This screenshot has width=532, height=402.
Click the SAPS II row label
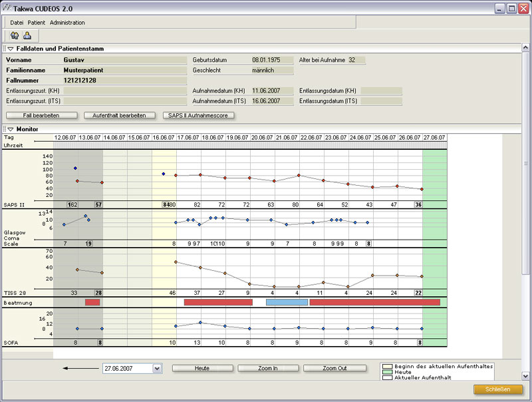pos(14,205)
